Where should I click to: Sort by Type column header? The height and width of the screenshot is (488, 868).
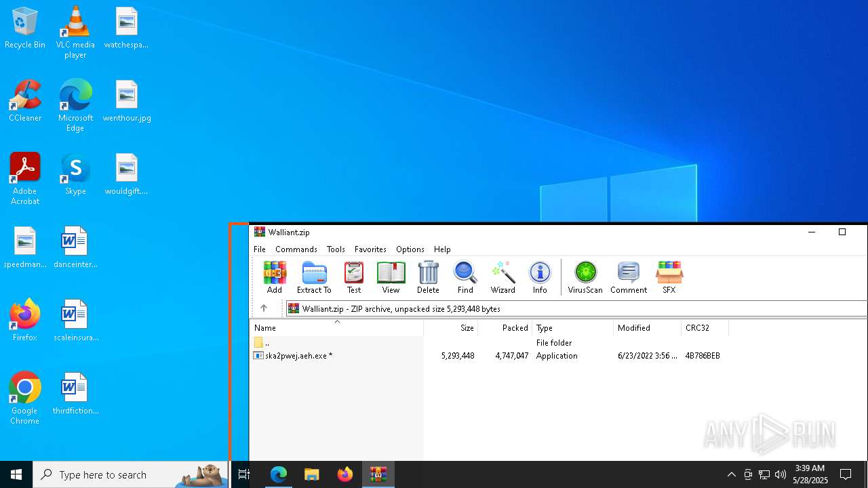tap(573, 328)
